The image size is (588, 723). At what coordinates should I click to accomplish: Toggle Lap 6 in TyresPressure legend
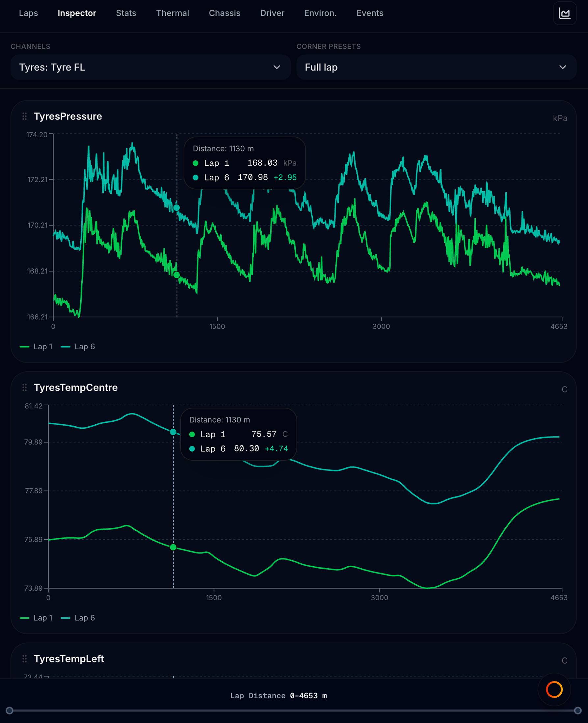(78, 346)
